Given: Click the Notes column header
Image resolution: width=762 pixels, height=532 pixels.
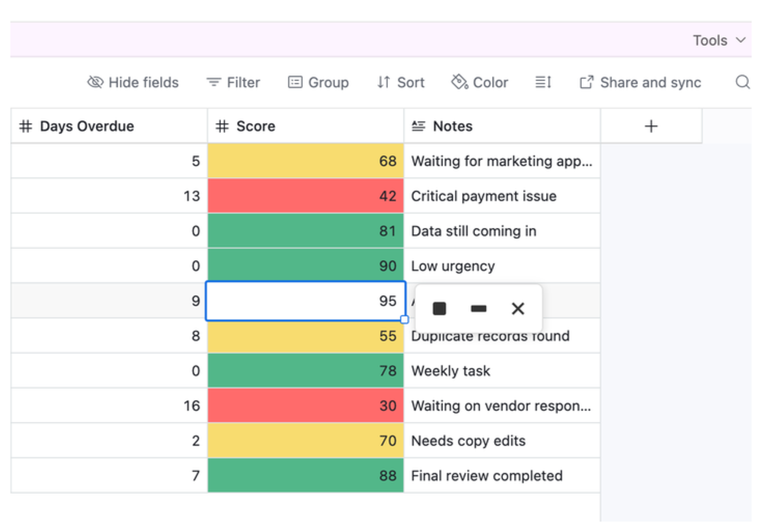Looking at the screenshot, I should pos(452,126).
